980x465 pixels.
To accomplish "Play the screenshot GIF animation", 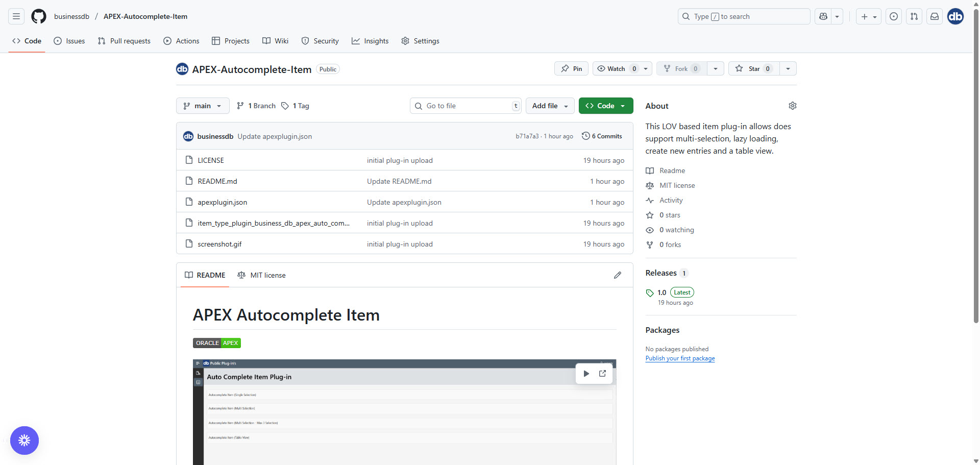I will pyautogui.click(x=586, y=374).
